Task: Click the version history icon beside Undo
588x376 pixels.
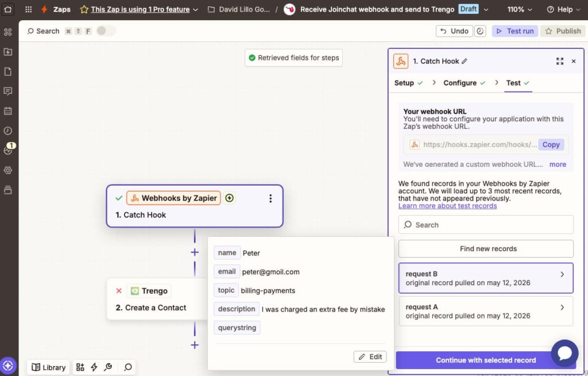Action: (x=480, y=31)
